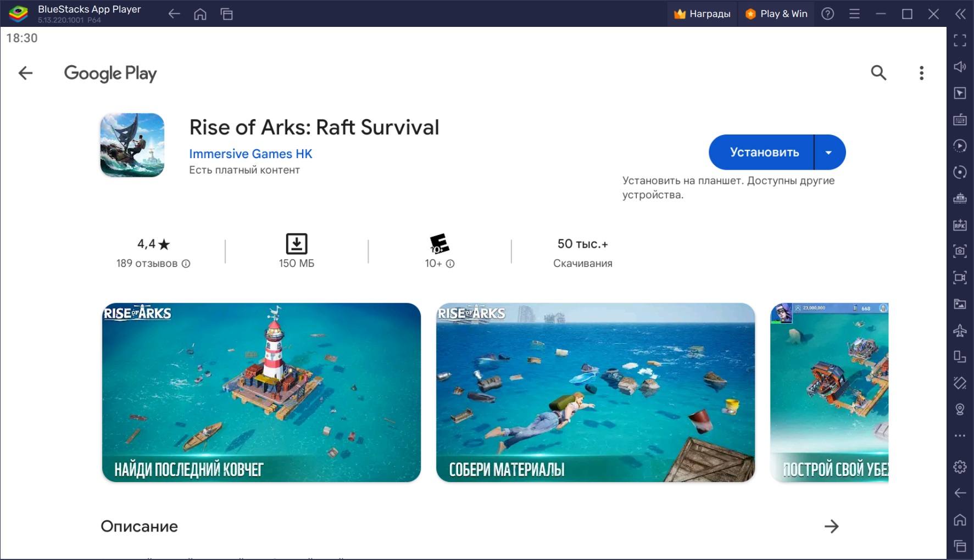Show more sidebar tools (three dots)
The height and width of the screenshot is (560, 974).
[960, 436]
